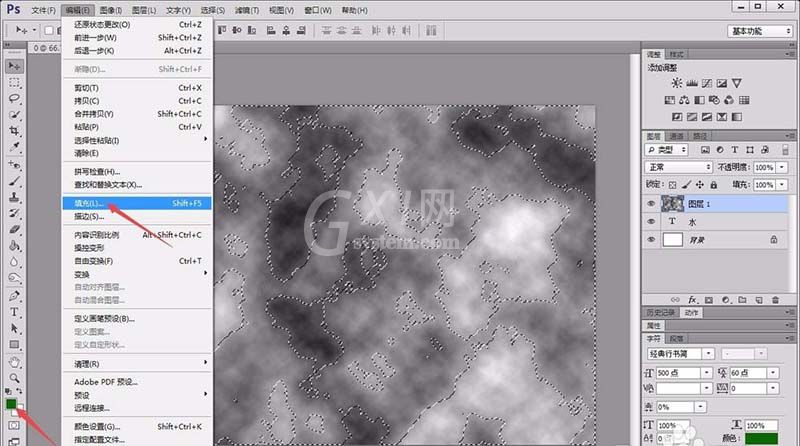Switch to the 历史记录 history tab
The image size is (800, 446).
(x=661, y=312)
